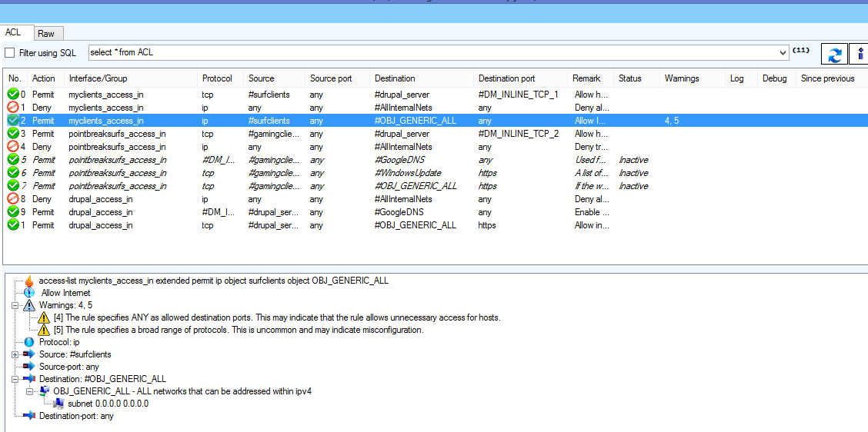Click green permit icon on row 0
The height and width of the screenshot is (432, 868).
tap(13, 94)
